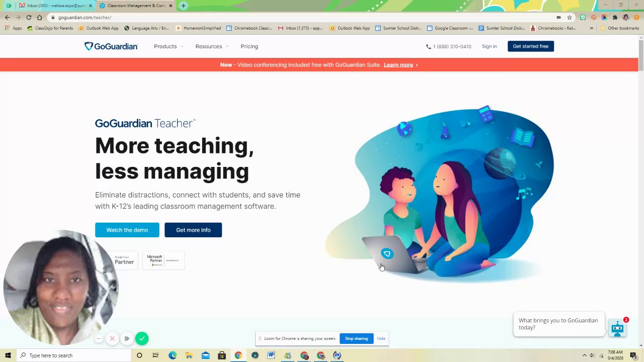
Task: Open Google Classroom bookmark
Action: 450,28
